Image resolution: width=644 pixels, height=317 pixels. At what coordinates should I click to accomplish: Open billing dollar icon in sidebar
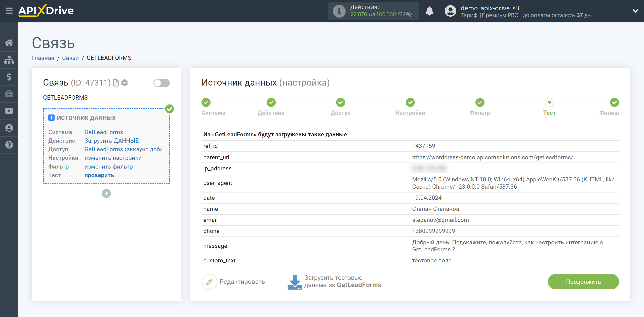pyautogui.click(x=9, y=77)
